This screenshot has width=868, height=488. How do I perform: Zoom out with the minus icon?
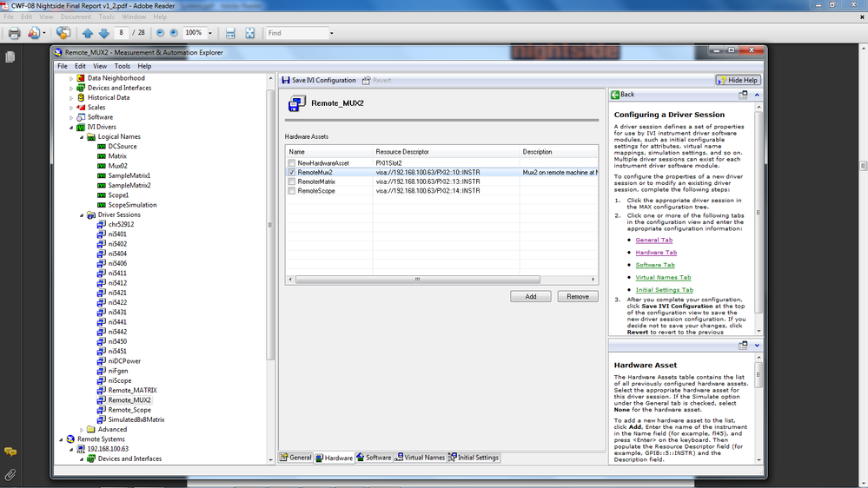(160, 33)
